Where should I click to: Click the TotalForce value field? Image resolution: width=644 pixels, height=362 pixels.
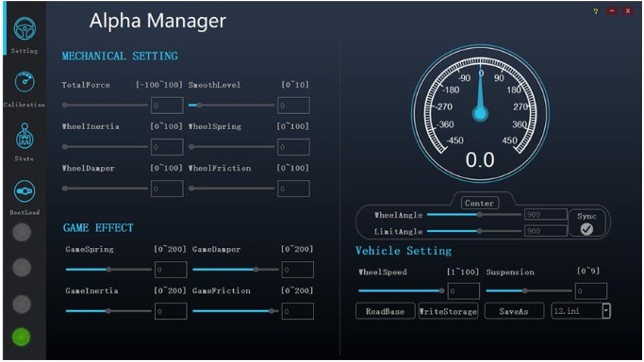pyautogui.click(x=167, y=106)
